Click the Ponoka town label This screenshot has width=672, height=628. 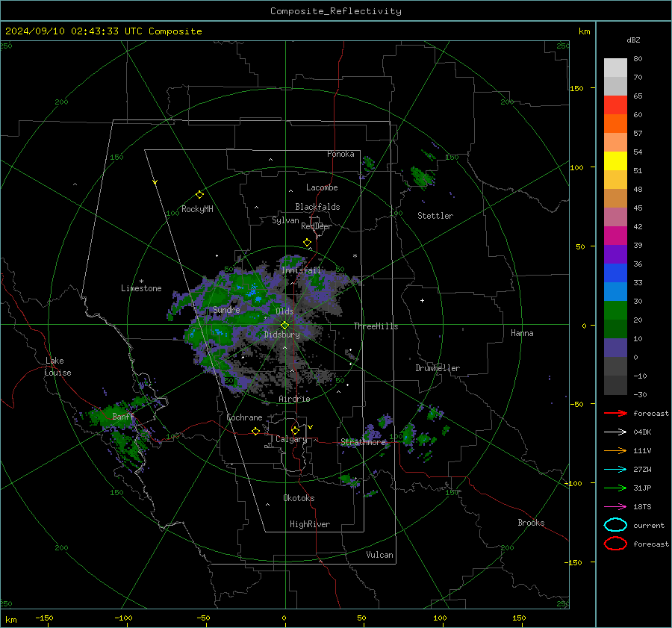340,154
